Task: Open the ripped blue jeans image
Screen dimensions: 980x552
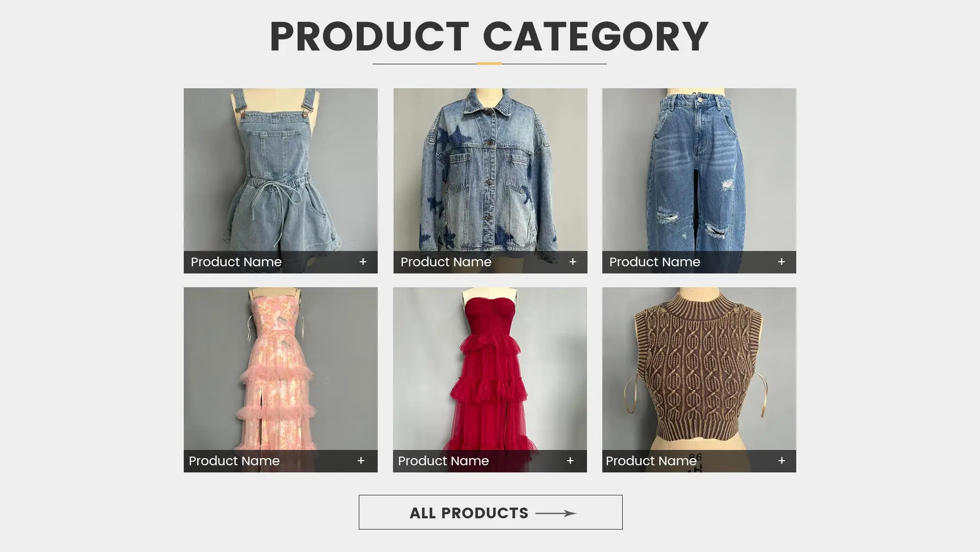Action: (699, 170)
